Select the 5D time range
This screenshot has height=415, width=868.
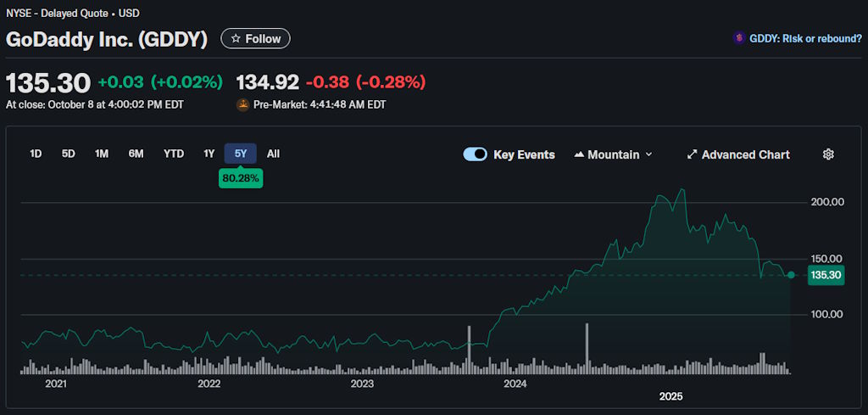pyautogui.click(x=69, y=154)
